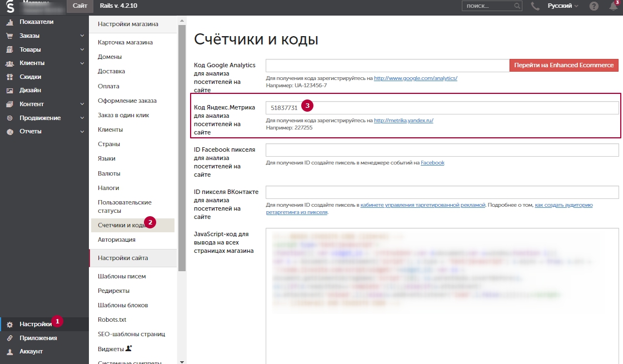Click Перейти на Enhanced Ecommerce button
Viewport: 623px width, 364px height.
(x=564, y=65)
